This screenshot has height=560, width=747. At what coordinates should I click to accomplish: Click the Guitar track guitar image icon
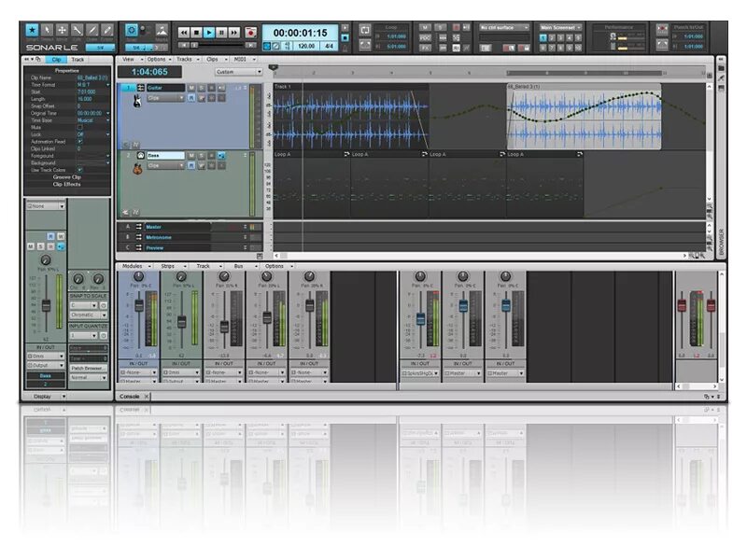[137, 101]
